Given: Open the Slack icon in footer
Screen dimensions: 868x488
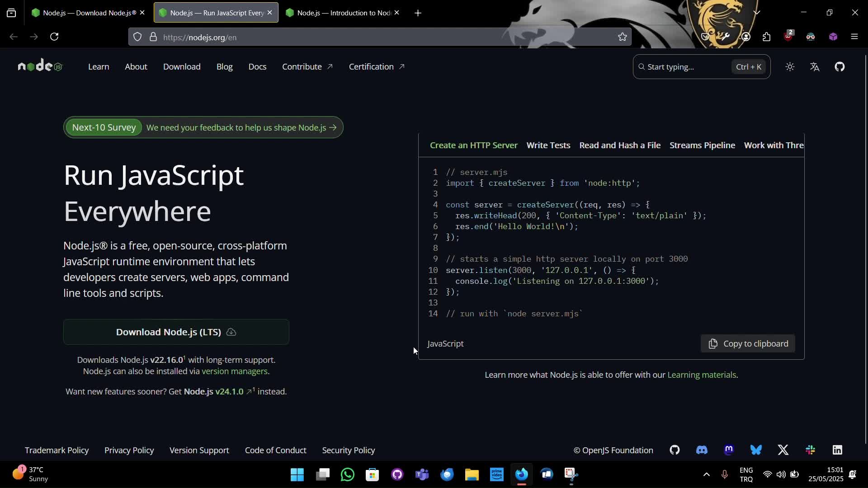Looking at the screenshot, I should (810, 450).
